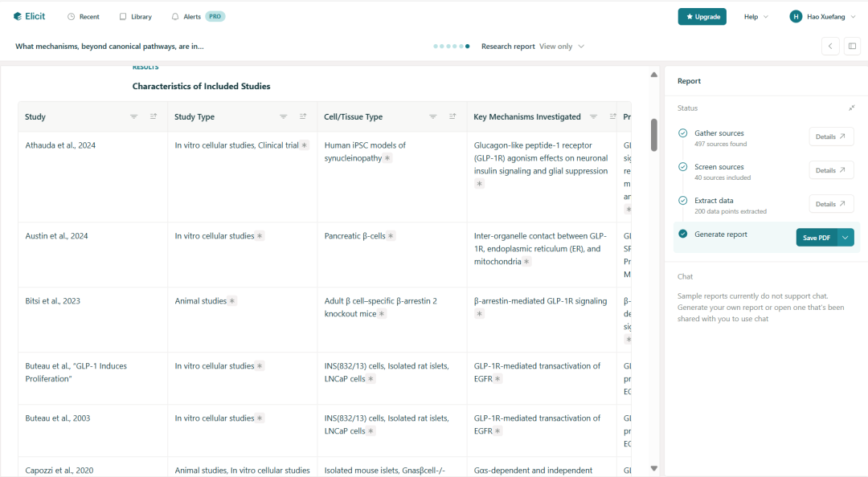Open the Library page
868x477 pixels.
[135, 17]
